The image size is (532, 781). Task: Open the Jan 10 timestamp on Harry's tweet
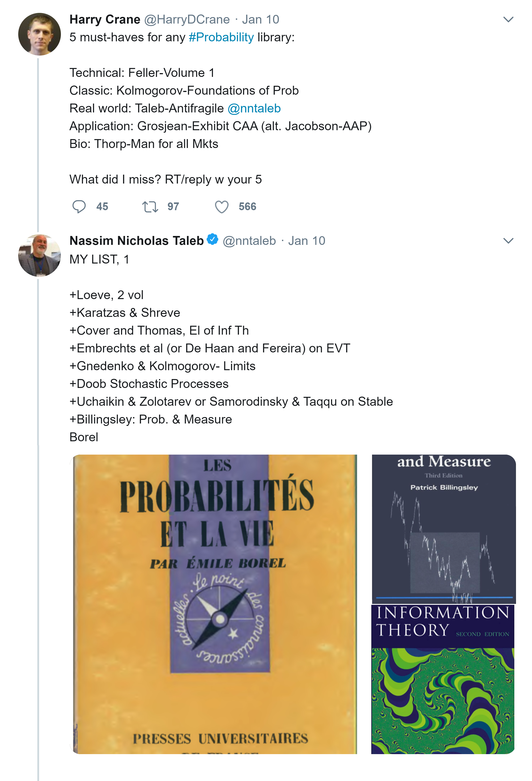[260, 20]
